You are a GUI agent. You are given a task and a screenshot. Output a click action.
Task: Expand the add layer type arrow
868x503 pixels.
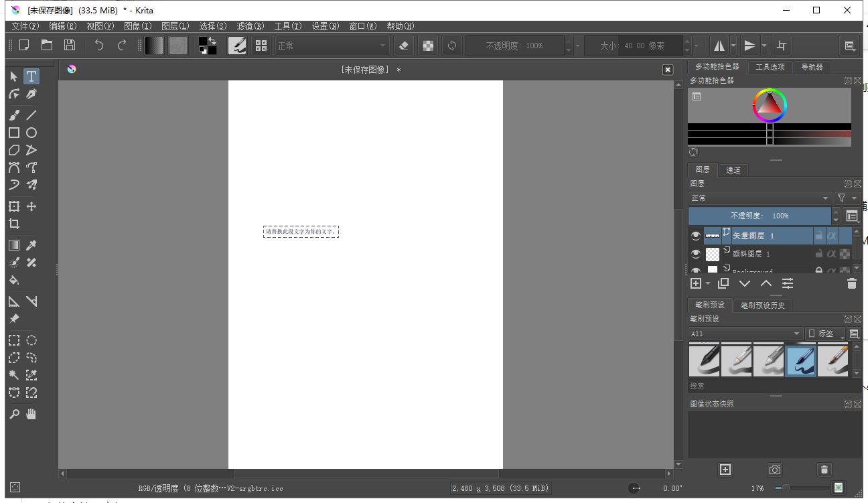(x=708, y=284)
